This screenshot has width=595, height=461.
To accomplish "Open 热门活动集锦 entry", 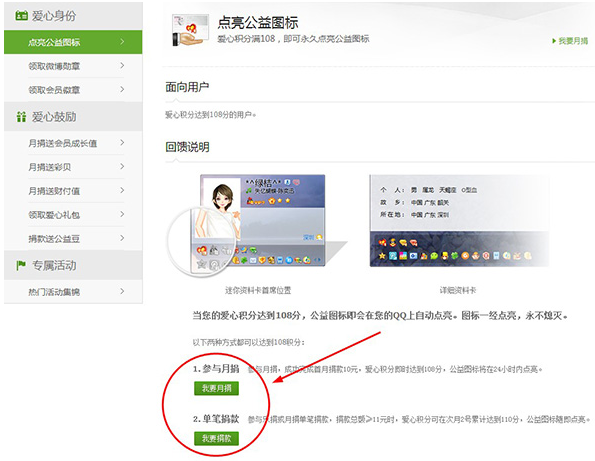I will coord(73,292).
